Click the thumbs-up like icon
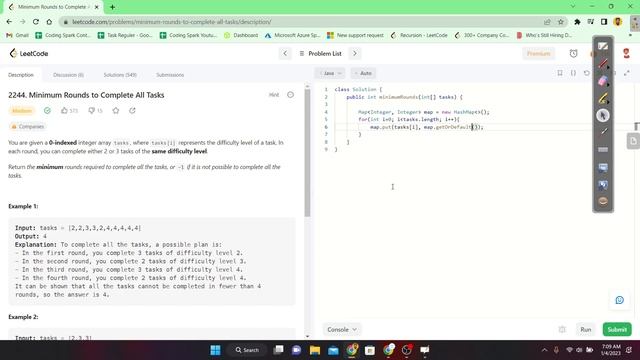Image resolution: width=640 pixels, height=360 pixels. [x=64, y=111]
